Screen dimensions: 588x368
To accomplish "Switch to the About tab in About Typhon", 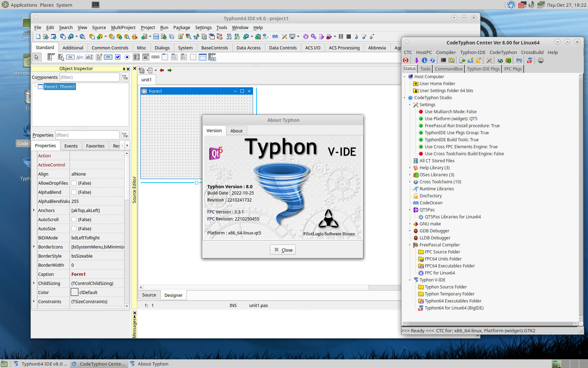I will point(237,131).
